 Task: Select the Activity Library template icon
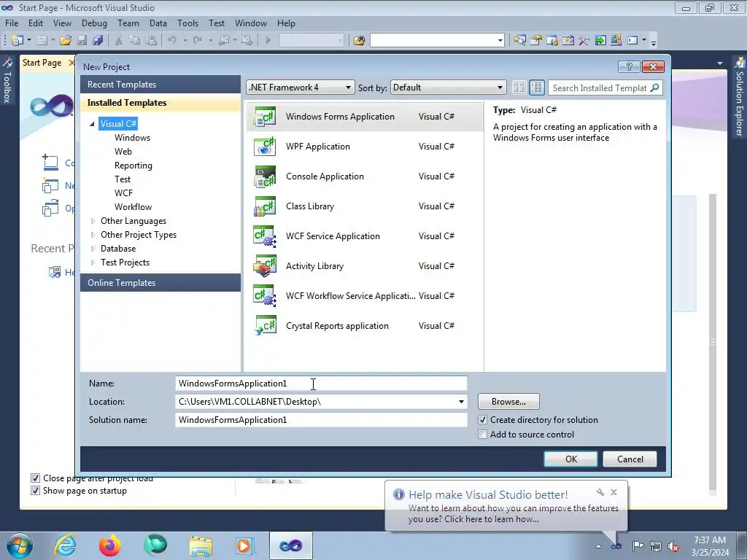point(265,266)
